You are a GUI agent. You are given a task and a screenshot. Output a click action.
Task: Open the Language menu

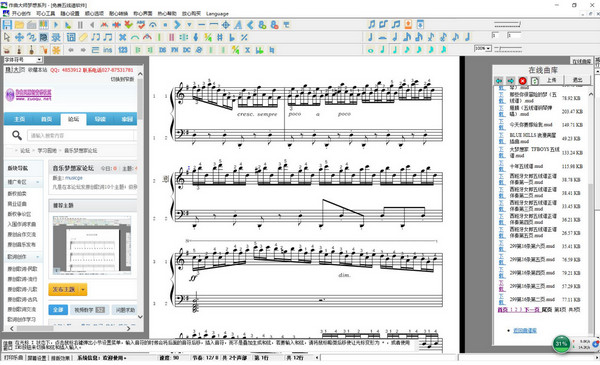[217, 13]
